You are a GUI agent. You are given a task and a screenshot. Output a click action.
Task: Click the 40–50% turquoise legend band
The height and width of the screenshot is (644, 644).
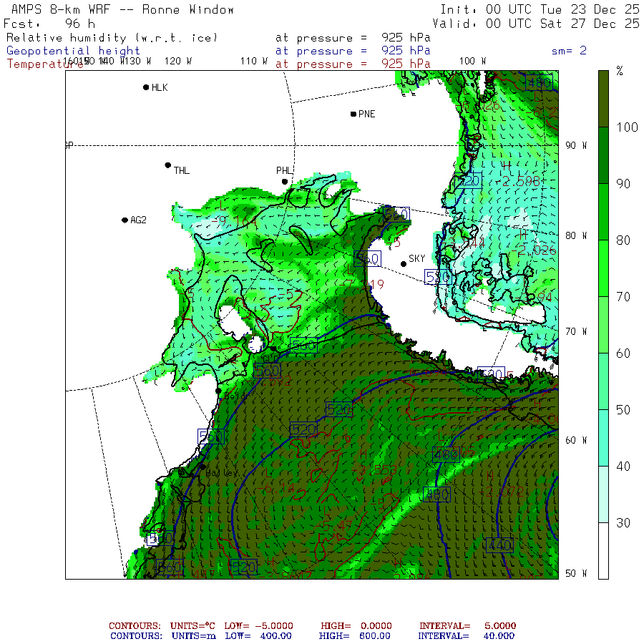603,438
